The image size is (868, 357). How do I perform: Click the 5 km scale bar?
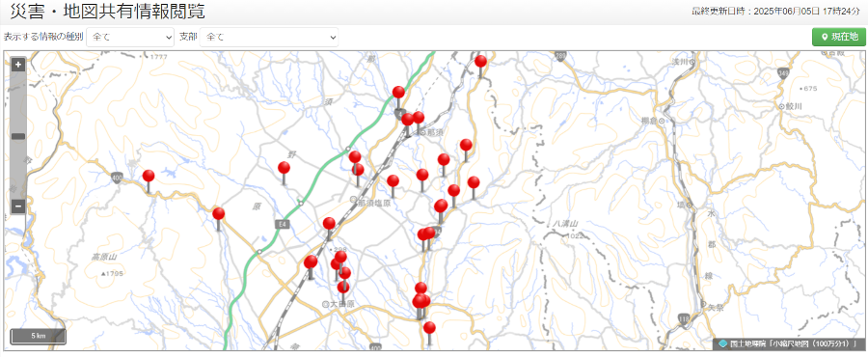tap(38, 337)
